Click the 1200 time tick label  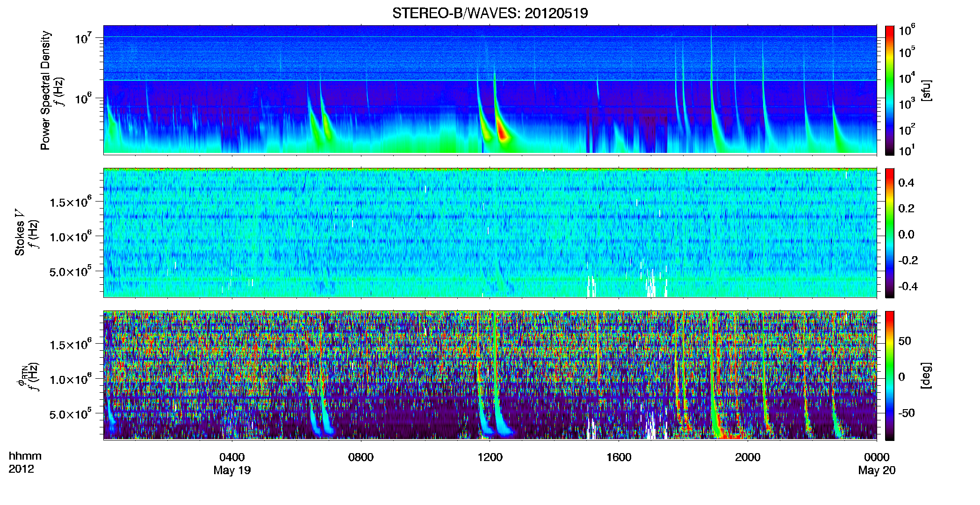[x=490, y=457]
